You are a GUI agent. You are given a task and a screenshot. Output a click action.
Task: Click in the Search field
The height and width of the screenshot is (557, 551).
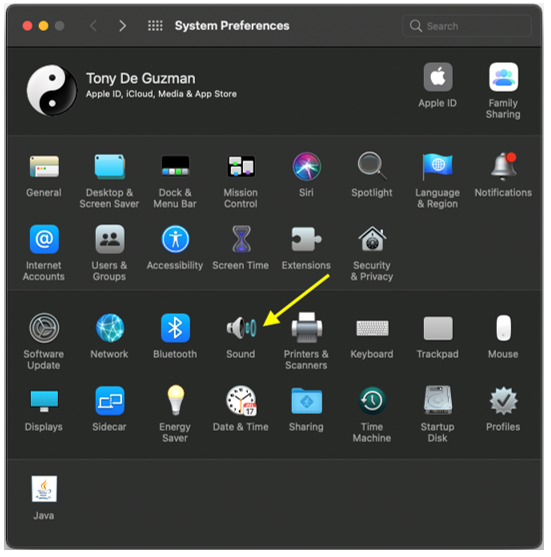click(x=467, y=26)
